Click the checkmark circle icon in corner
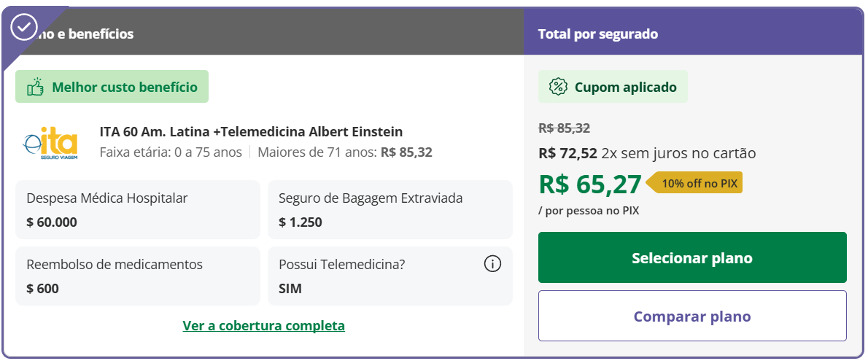This screenshot has height=361, width=868. coord(24,27)
